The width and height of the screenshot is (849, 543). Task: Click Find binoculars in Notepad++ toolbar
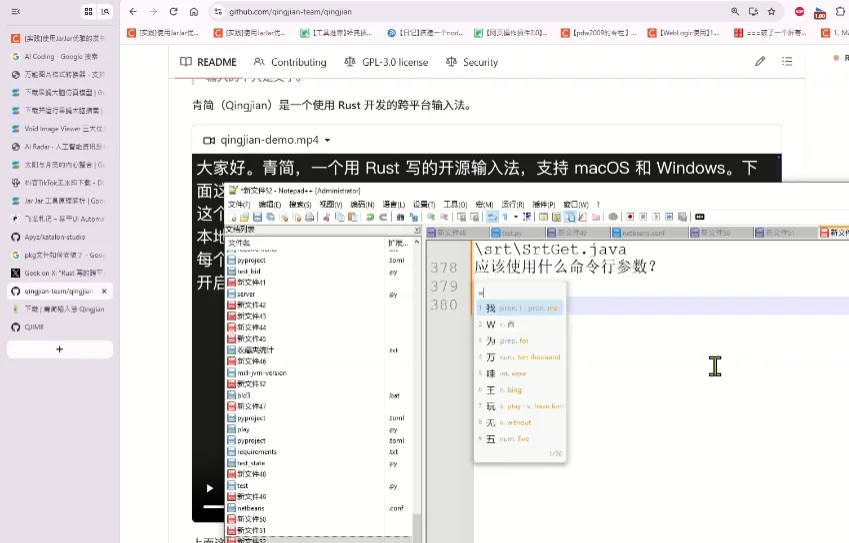[400, 217]
